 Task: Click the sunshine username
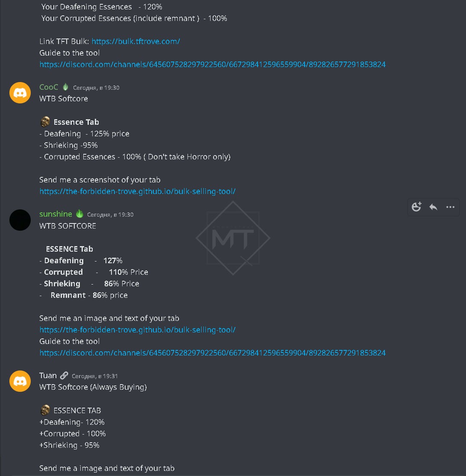point(56,214)
